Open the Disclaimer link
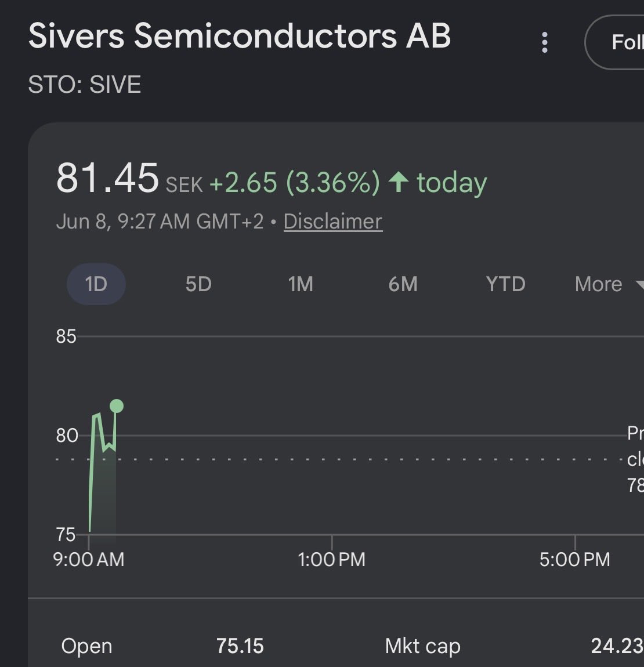644x667 pixels. (x=333, y=222)
